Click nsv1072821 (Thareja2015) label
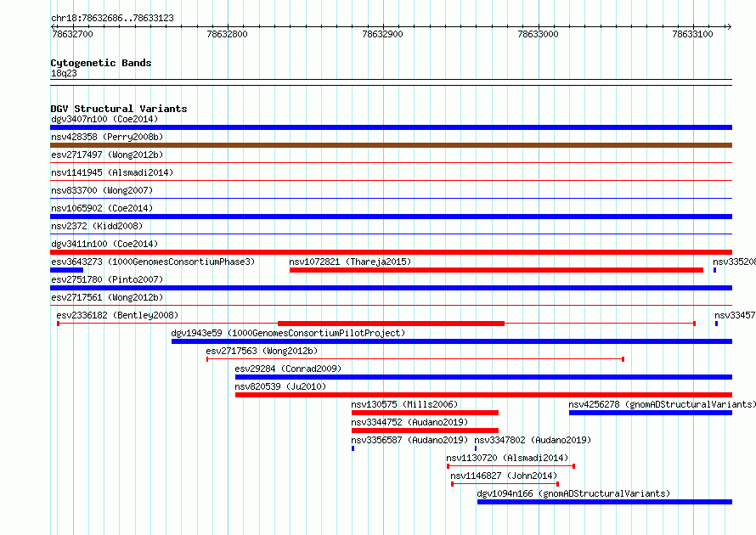The width and height of the screenshot is (756, 535). pyautogui.click(x=350, y=262)
